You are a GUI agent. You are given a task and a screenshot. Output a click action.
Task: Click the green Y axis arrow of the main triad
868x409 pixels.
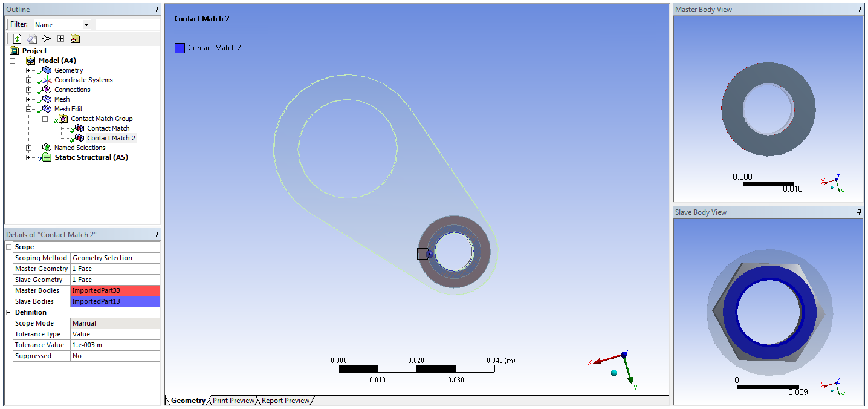[x=629, y=370]
